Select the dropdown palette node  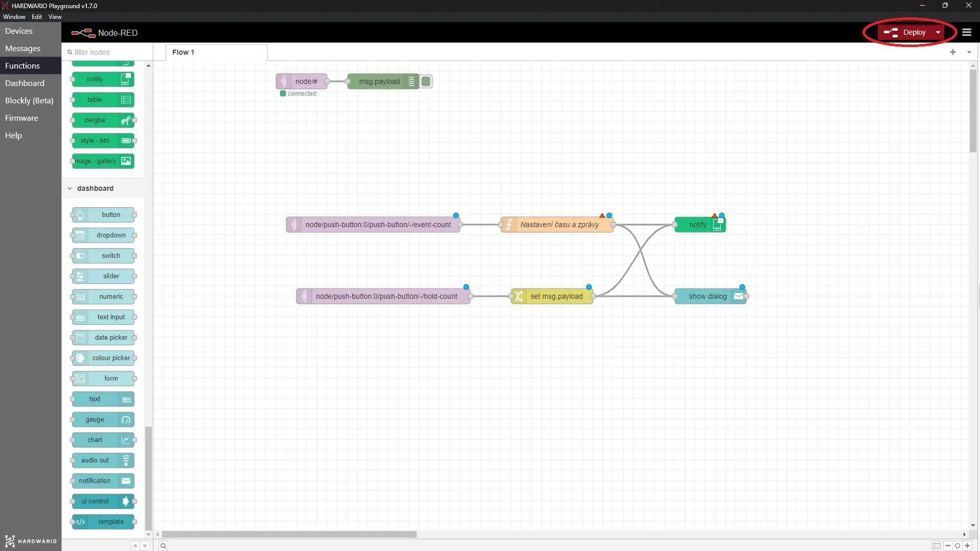(103, 235)
